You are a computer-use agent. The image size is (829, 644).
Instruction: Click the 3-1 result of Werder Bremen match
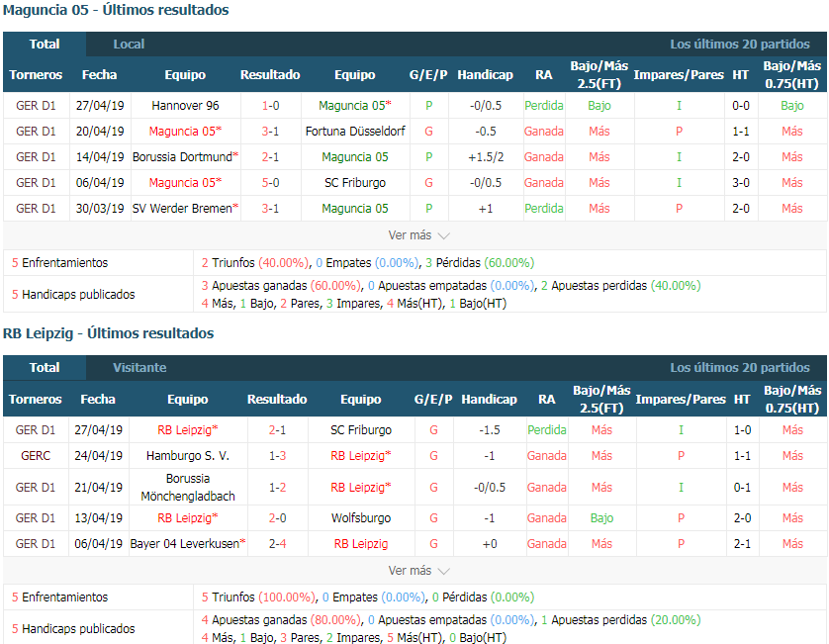pos(271,209)
